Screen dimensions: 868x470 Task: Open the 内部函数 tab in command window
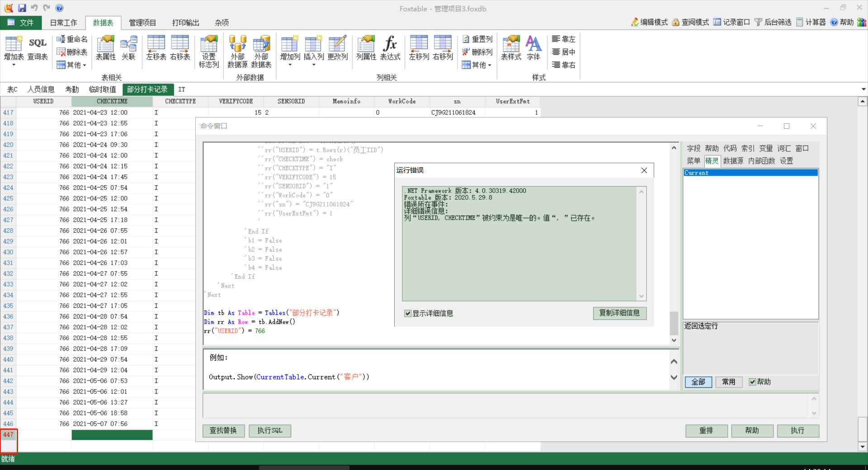tap(761, 161)
